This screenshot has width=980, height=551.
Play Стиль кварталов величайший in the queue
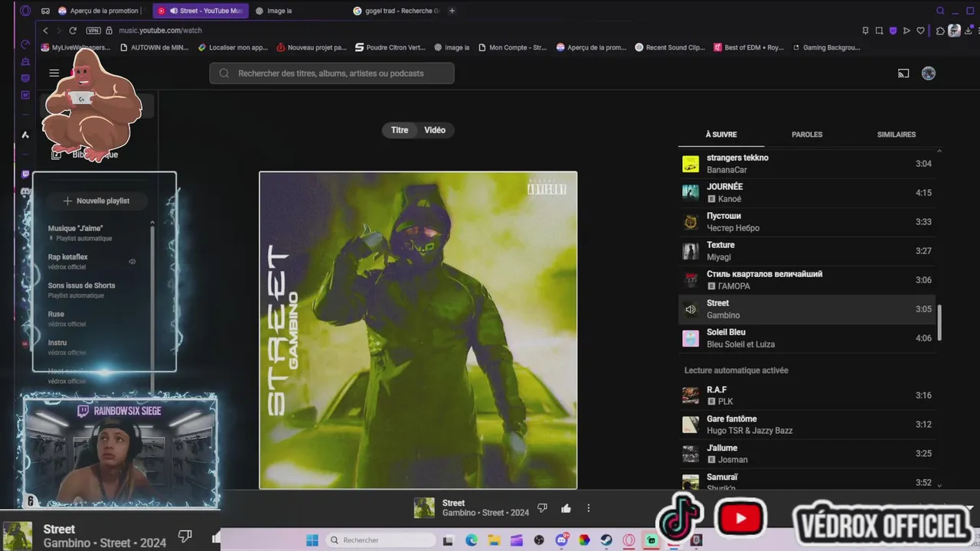coord(807,280)
